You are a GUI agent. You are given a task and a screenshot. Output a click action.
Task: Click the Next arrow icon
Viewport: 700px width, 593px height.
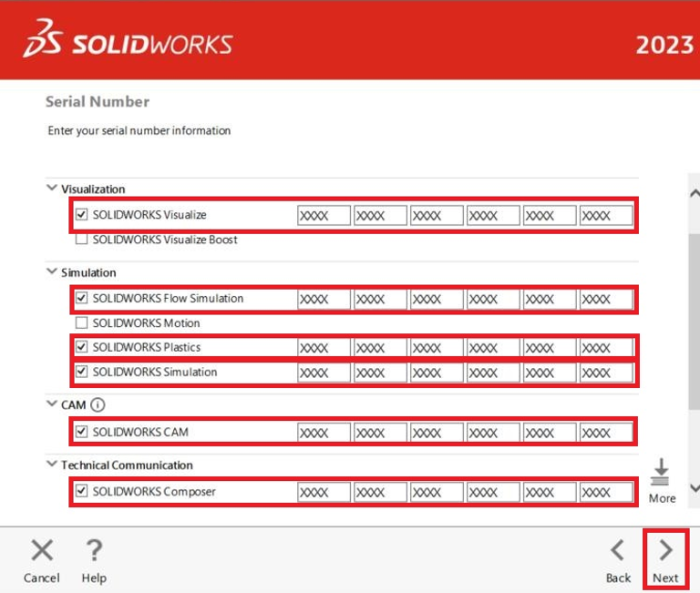[x=665, y=549]
